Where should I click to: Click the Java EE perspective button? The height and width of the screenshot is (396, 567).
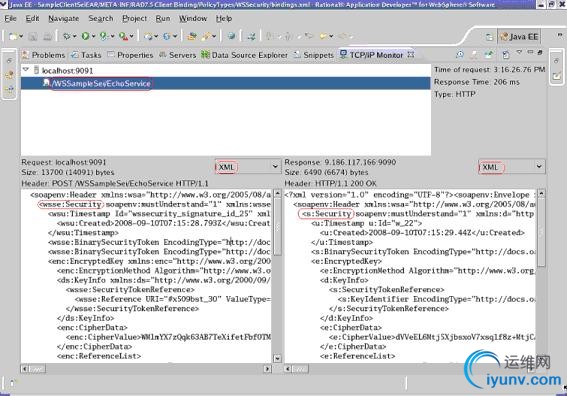pos(519,37)
